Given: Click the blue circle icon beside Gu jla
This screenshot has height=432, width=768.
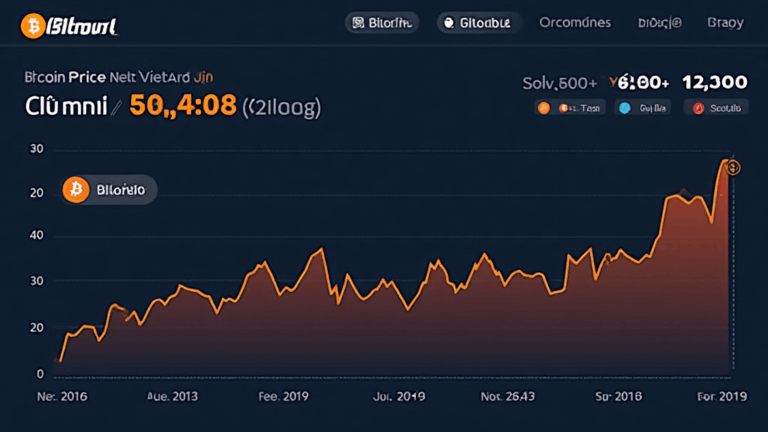Looking at the screenshot, I should (x=625, y=108).
